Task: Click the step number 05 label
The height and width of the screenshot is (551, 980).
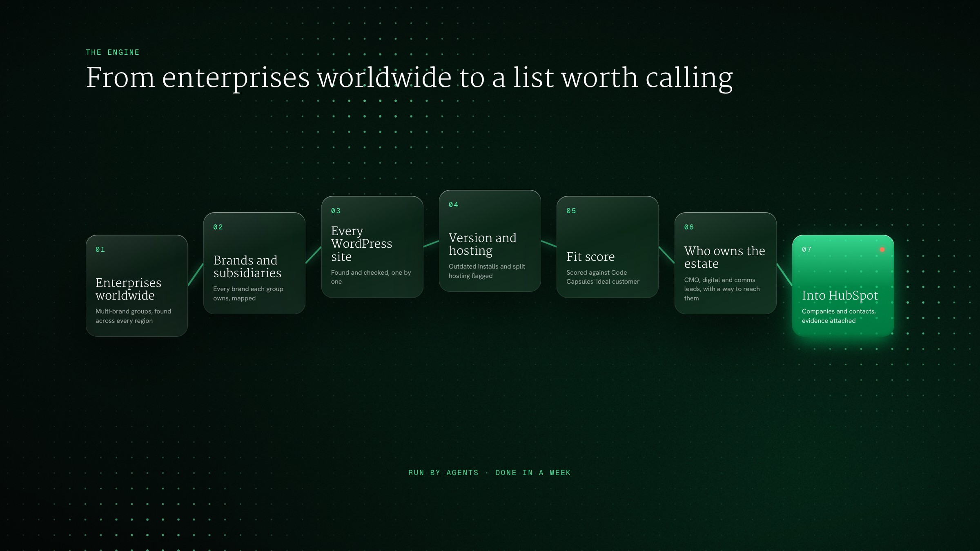Action: (571, 211)
